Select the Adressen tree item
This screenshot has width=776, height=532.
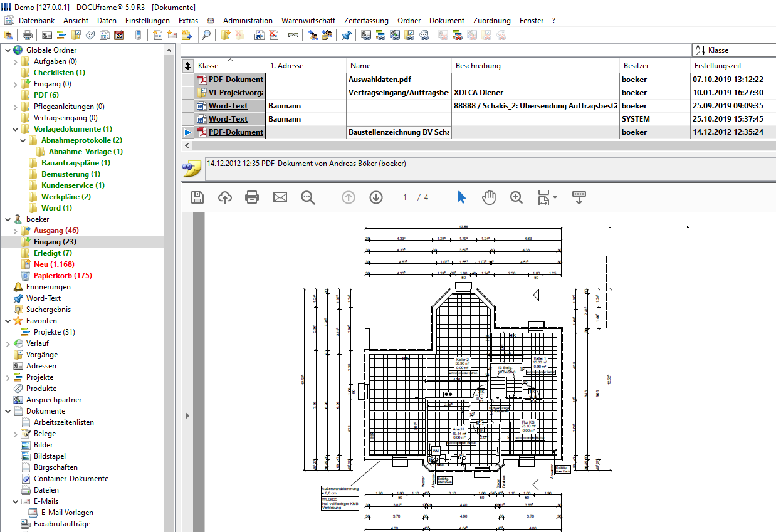click(x=41, y=366)
